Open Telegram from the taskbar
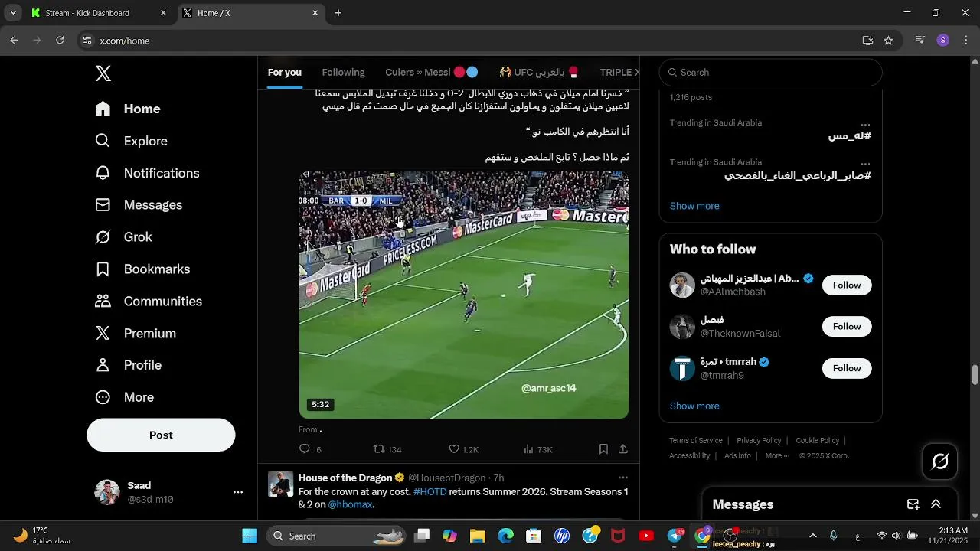The height and width of the screenshot is (551, 980). [x=675, y=536]
